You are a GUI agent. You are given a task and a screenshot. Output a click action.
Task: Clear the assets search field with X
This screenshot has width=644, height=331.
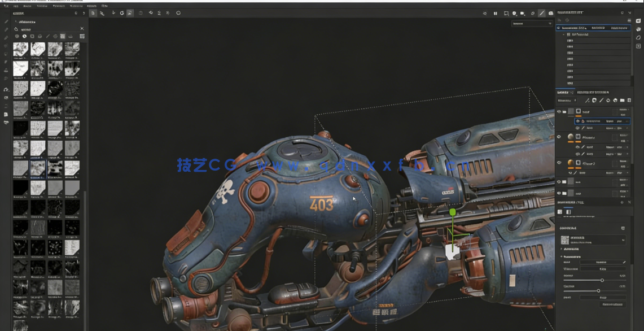[x=82, y=29]
